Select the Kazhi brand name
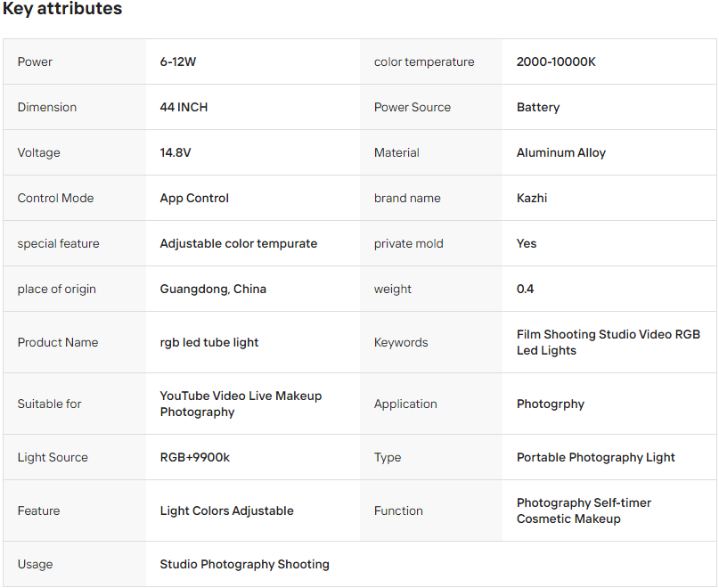Screen dimensions: 719x588 tap(532, 198)
